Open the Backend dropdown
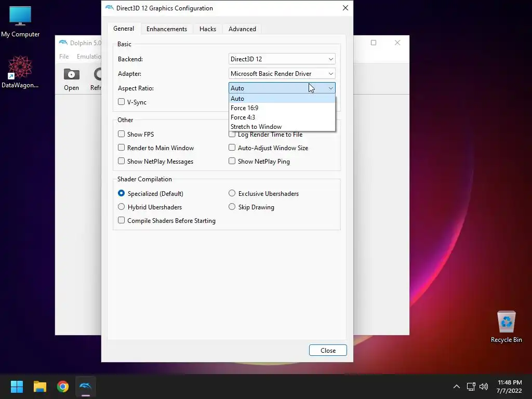Screen dimensions: 532x399 (x=282, y=59)
